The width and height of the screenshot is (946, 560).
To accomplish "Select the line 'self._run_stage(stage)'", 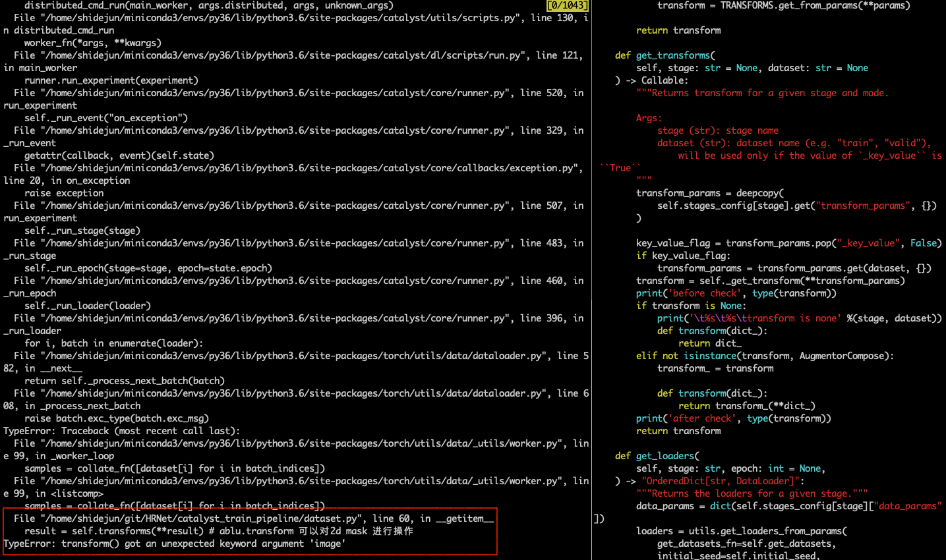I will 82,231.
